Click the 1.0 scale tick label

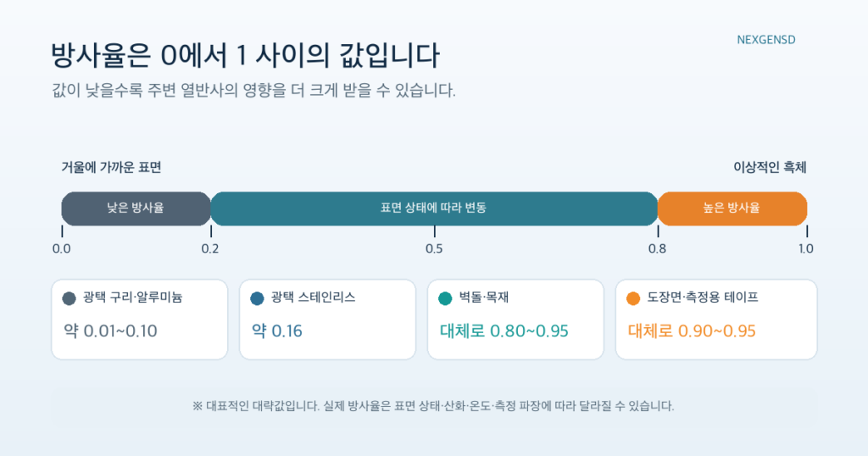(x=806, y=249)
